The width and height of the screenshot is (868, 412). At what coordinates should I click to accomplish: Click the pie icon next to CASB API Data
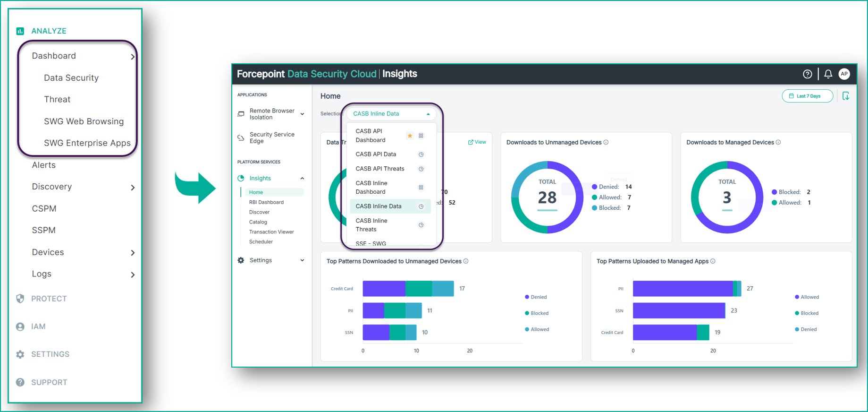pos(421,154)
